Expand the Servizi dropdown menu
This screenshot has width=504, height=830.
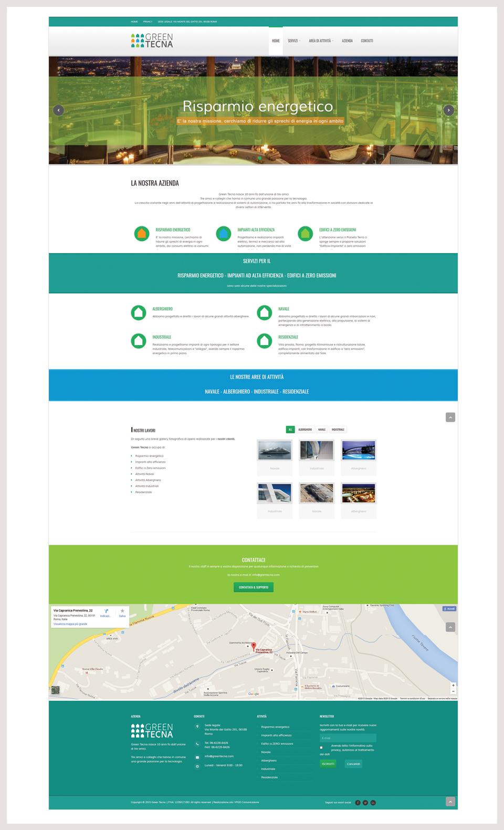[294, 40]
